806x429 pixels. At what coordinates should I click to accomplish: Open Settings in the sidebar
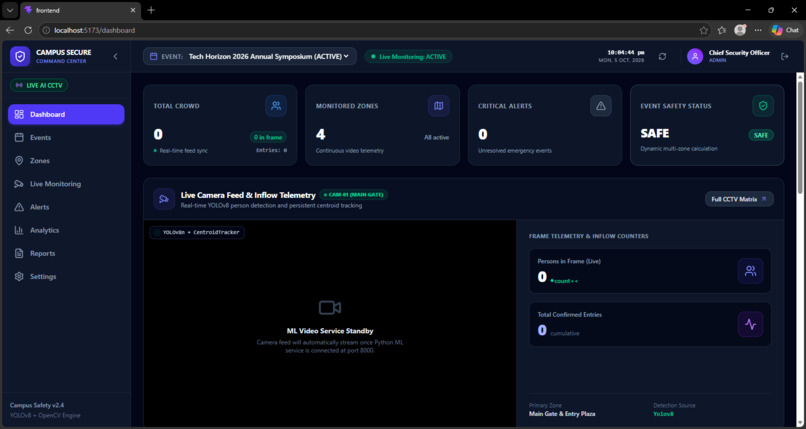(x=66, y=276)
